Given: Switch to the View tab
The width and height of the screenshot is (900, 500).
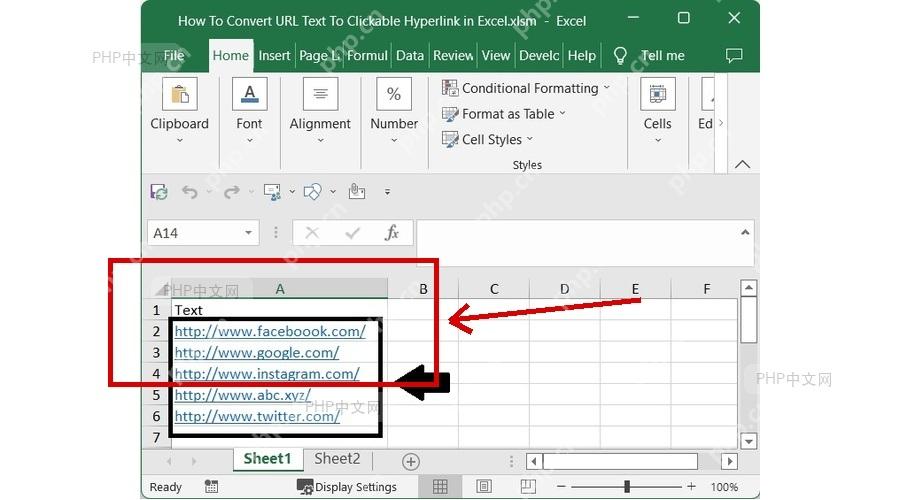Looking at the screenshot, I should point(496,56).
